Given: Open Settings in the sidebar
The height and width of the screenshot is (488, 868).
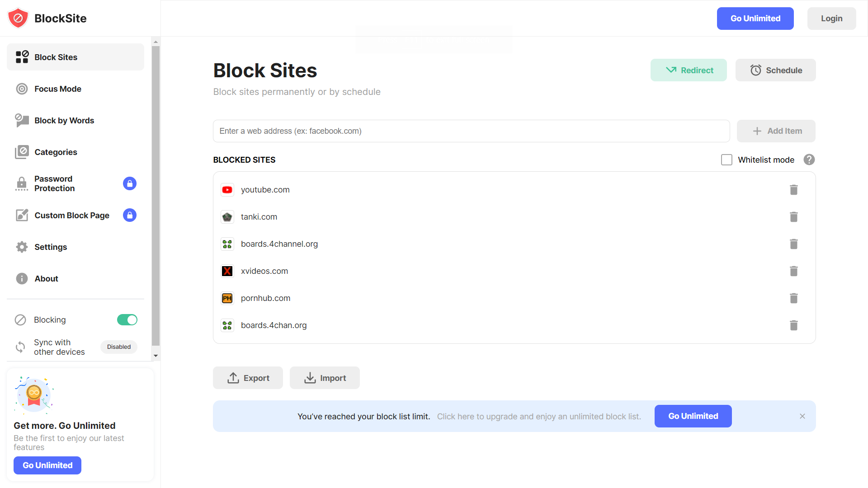Looking at the screenshot, I should point(75,247).
